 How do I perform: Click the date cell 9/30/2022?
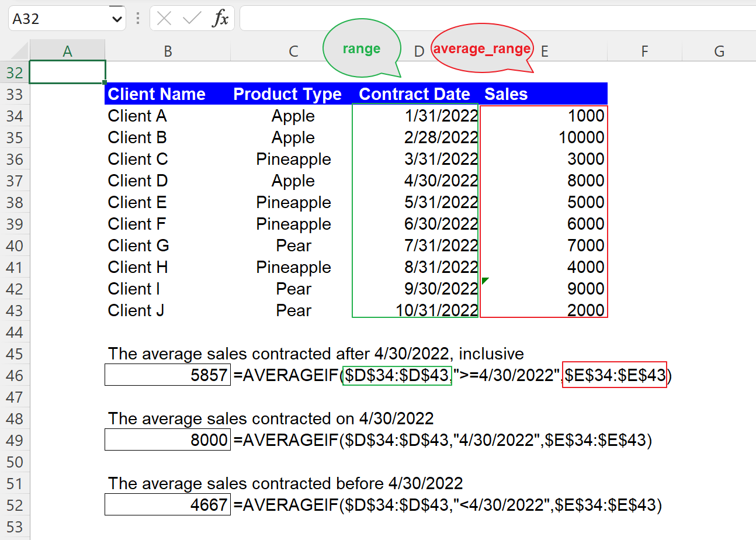418,289
